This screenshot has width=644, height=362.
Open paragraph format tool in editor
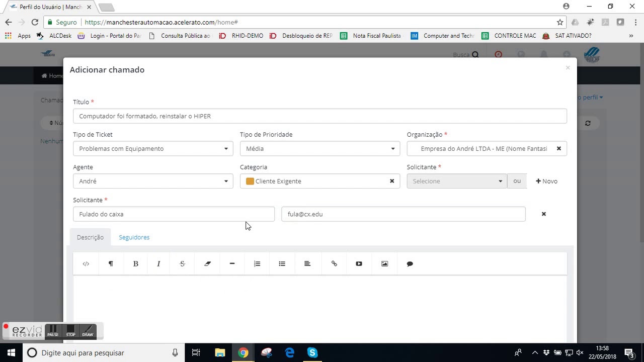(x=111, y=263)
